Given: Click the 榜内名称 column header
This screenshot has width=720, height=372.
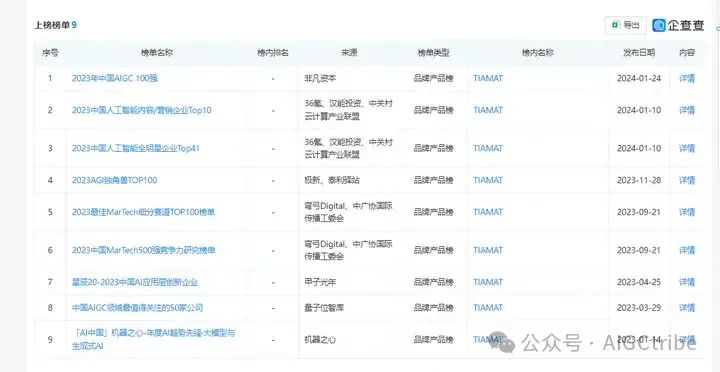Looking at the screenshot, I should tap(538, 53).
